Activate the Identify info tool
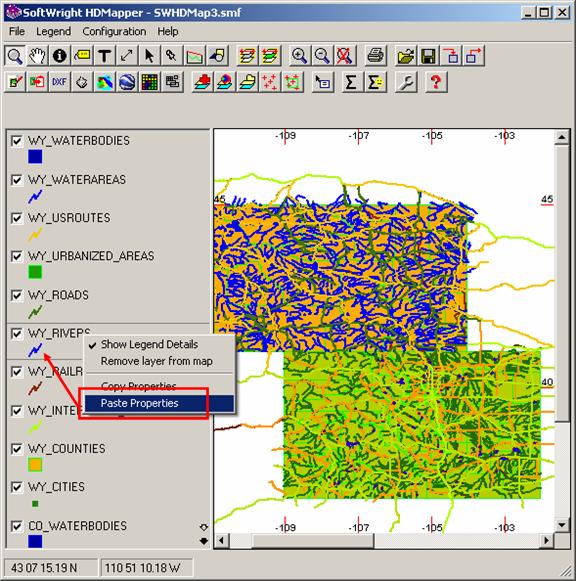 coord(60,56)
